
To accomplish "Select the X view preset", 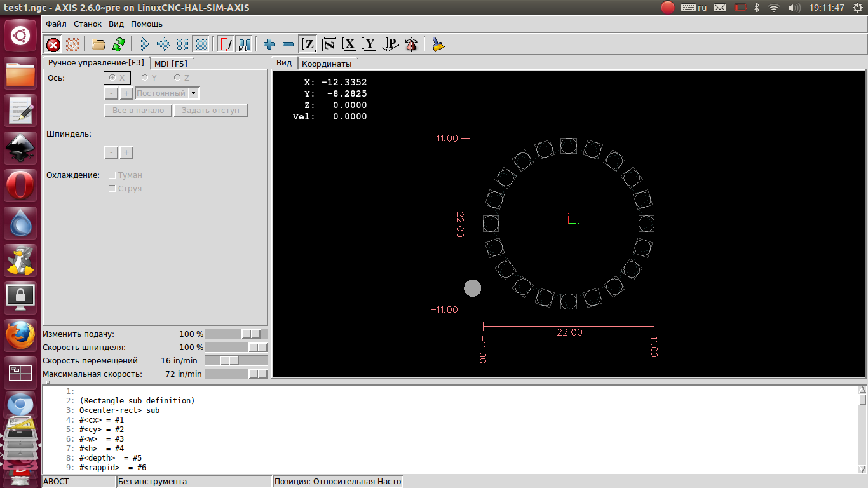I will [x=349, y=44].
